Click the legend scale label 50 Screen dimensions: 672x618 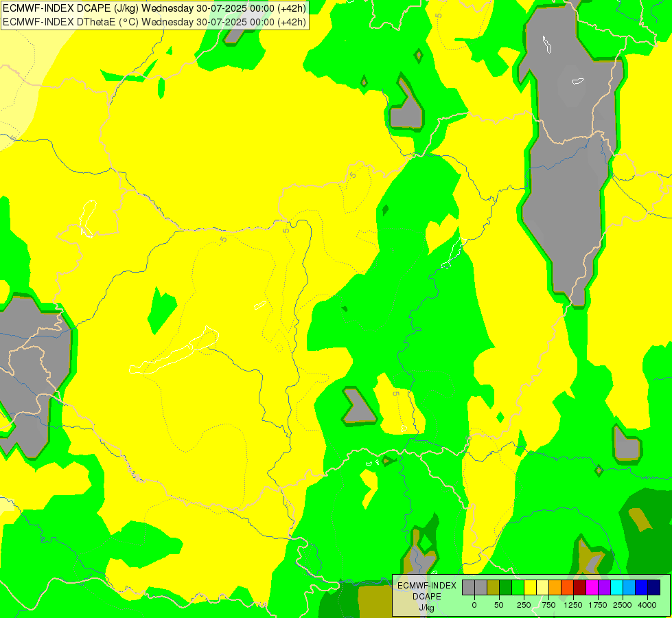tap(499, 605)
